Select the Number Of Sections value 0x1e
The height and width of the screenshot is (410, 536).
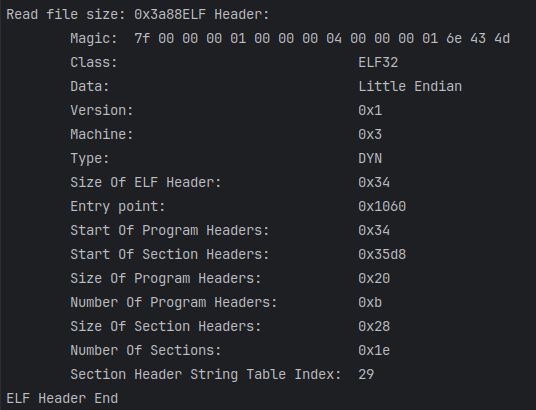[374, 350]
